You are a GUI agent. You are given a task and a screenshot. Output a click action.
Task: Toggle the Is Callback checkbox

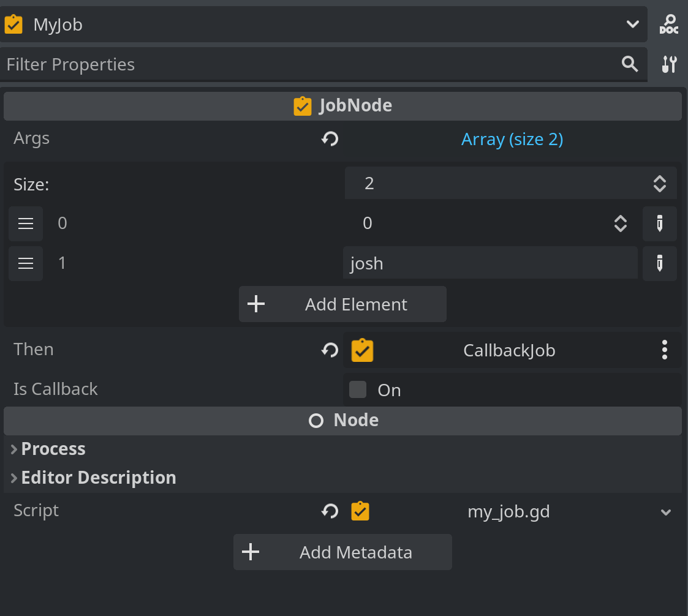(x=358, y=390)
